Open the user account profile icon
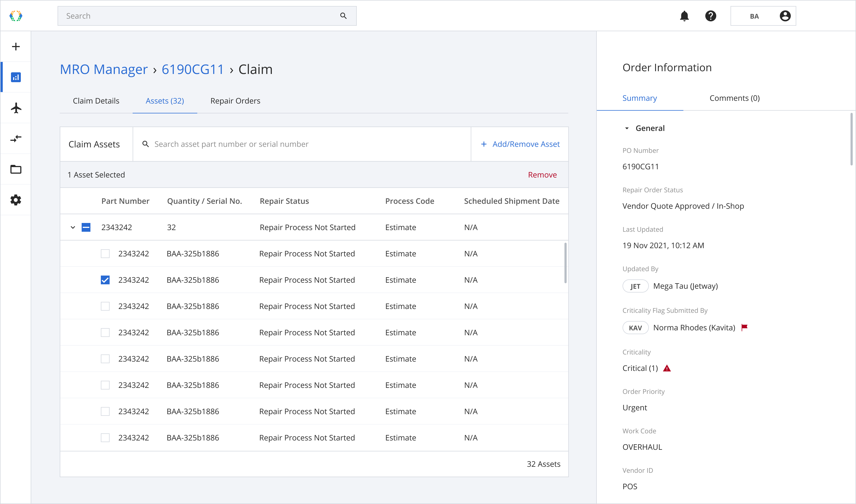Screen dimensions: 856x504 click(785, 16)
